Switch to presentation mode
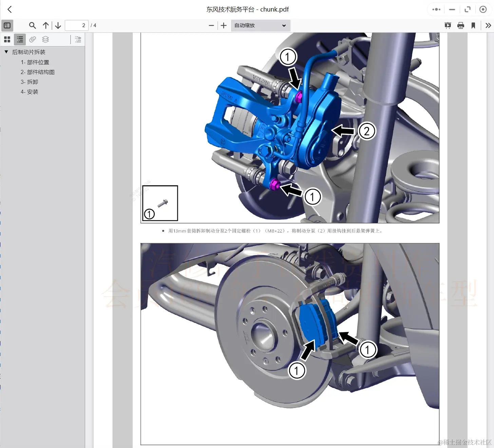 click(x=448, y=25)
